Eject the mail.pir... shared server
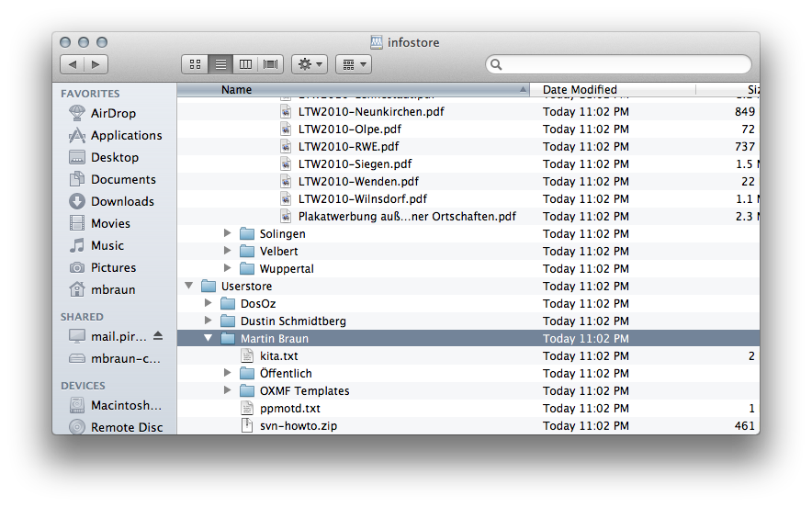812x507 pixels. pos(157,336)
